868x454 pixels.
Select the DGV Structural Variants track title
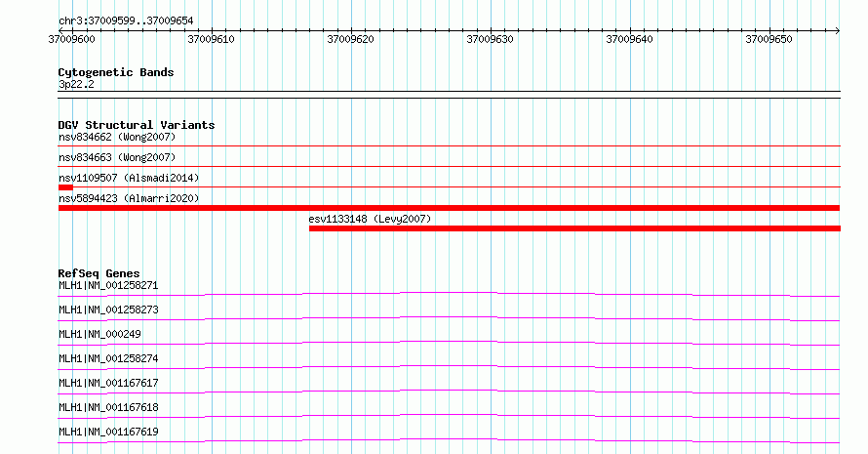(x=137, y=125)
